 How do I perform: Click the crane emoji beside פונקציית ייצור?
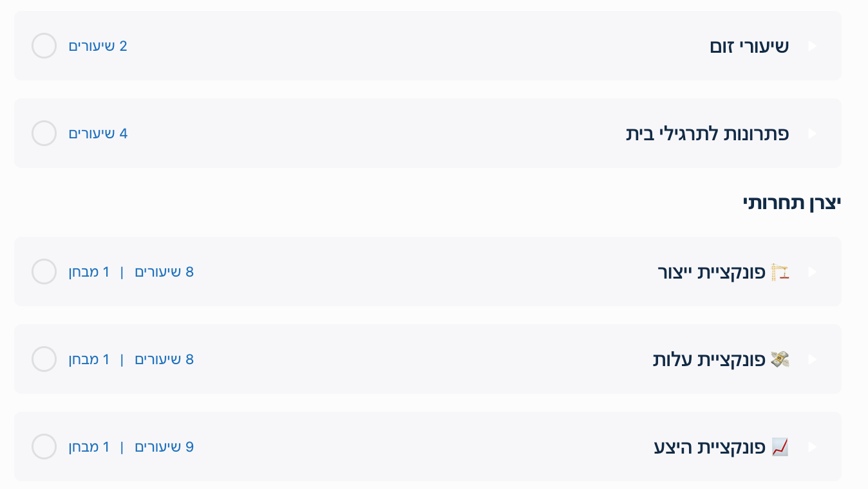point(780,272)
